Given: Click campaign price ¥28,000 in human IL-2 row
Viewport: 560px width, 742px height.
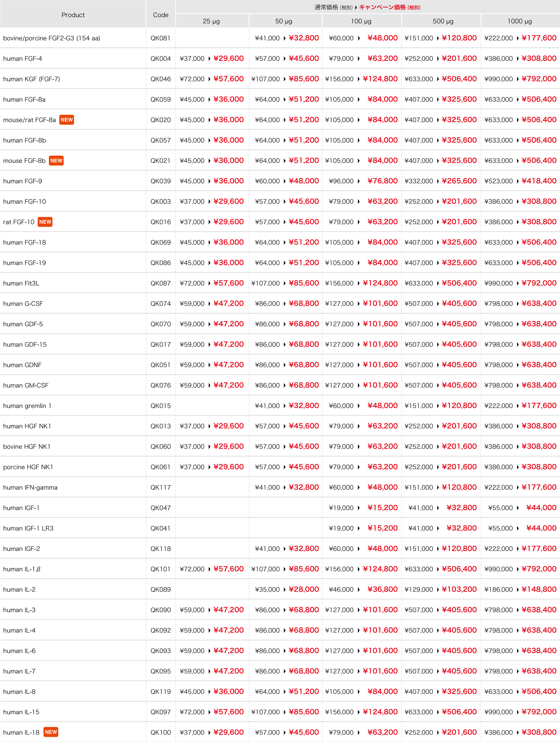Looking at the screenshot, I should click(x=304, y=589).
